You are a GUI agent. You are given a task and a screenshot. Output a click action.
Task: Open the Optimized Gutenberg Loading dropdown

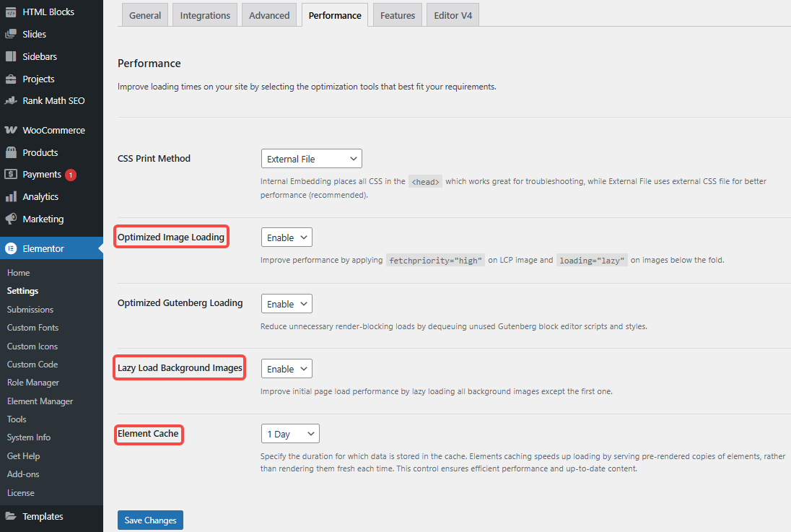tap(287, 304)
